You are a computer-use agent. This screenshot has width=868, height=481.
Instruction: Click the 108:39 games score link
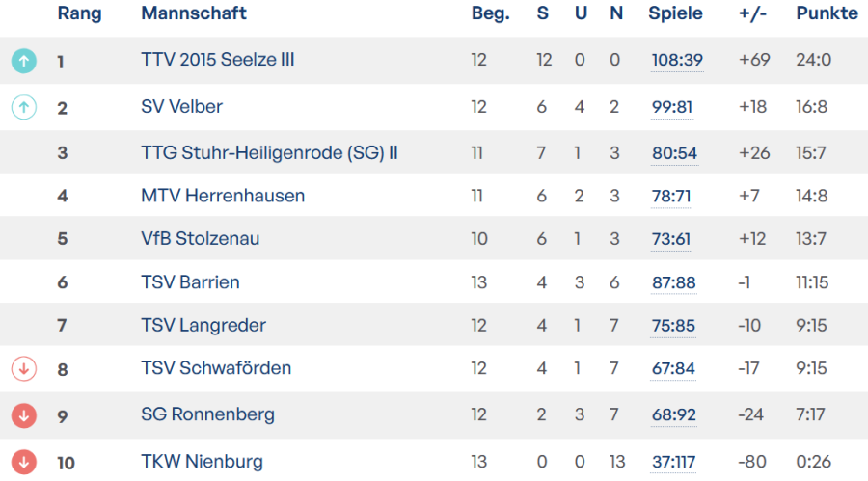coord(677,61)
